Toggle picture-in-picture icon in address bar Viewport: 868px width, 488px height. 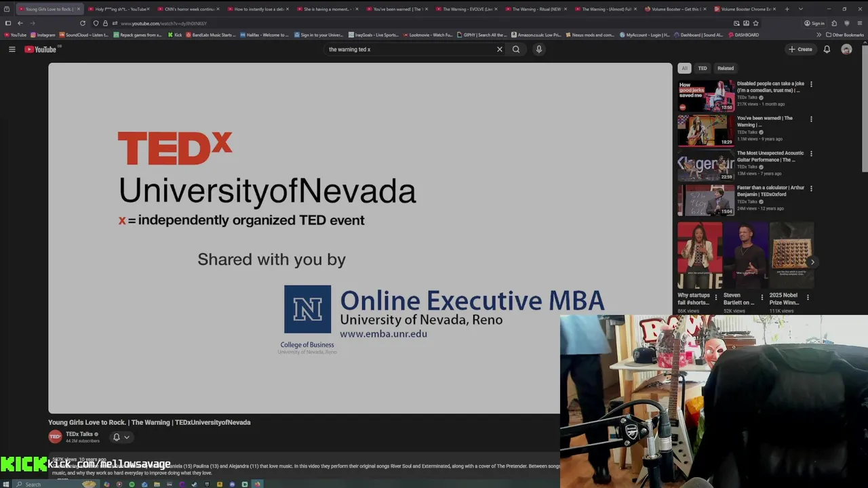click(736, 23)
